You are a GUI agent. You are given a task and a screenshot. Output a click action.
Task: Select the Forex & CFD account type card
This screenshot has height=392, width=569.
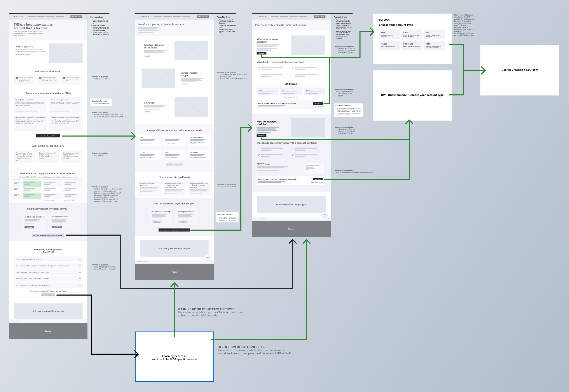tap(412, 46)
